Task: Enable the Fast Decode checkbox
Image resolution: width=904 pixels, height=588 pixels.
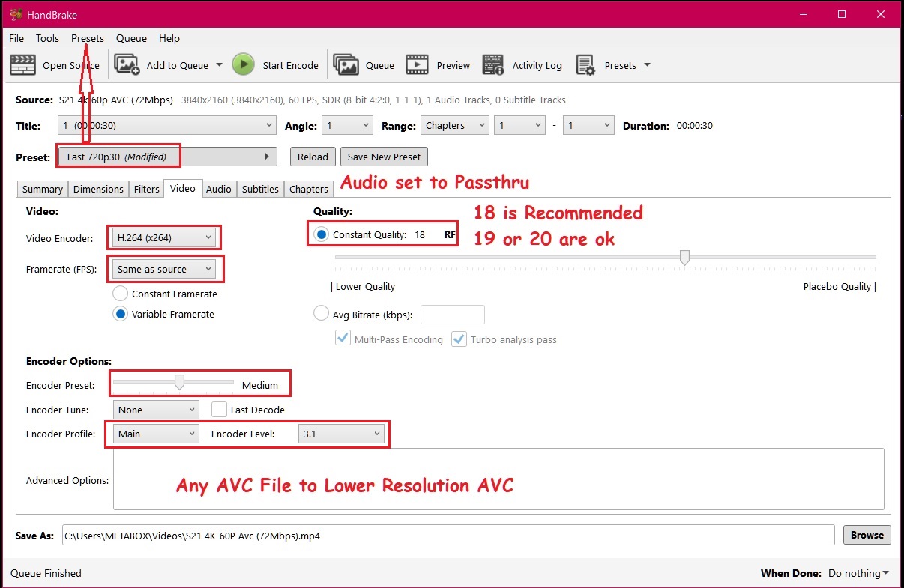Action: 219,410
